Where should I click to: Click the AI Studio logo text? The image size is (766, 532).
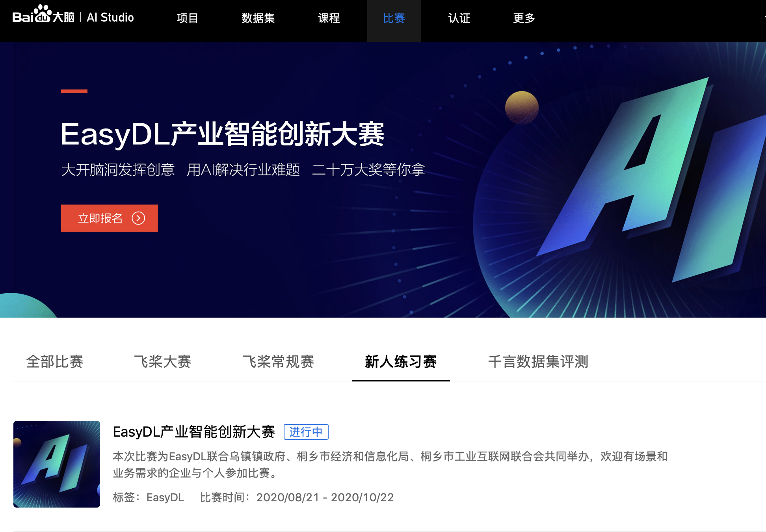(x=110, y=17)
